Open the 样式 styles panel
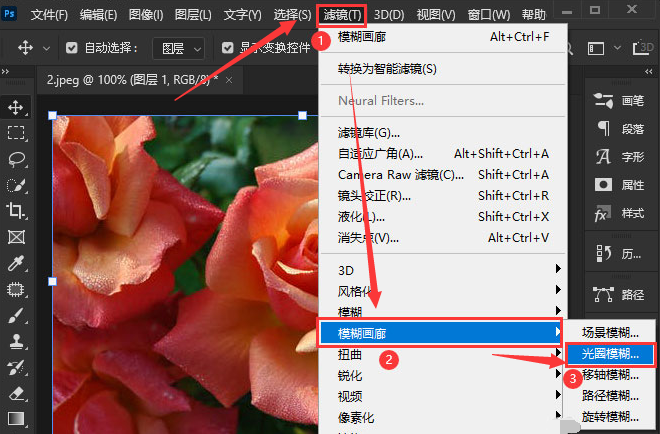660x434 pixels. [x=619, y=213]
